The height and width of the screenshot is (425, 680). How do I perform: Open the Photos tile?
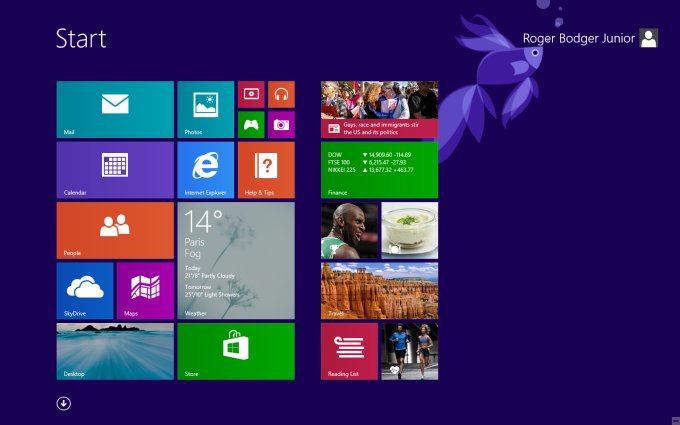click(206, 109)
